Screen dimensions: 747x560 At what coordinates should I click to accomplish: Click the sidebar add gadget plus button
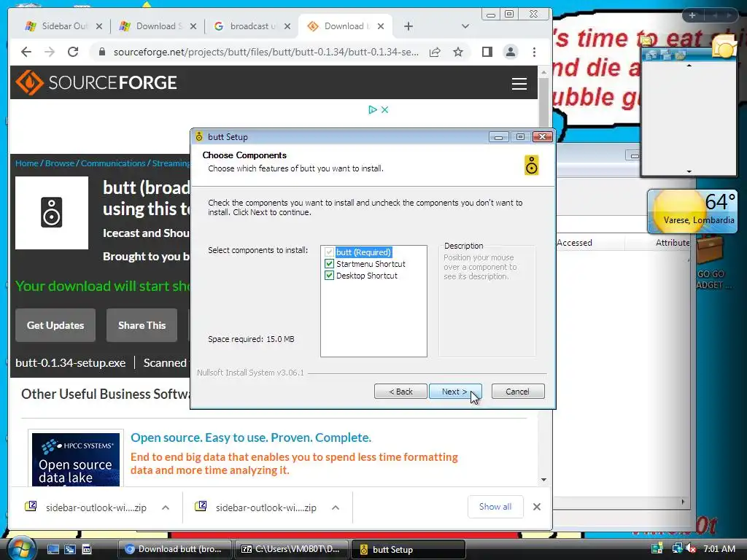point(692,16)
